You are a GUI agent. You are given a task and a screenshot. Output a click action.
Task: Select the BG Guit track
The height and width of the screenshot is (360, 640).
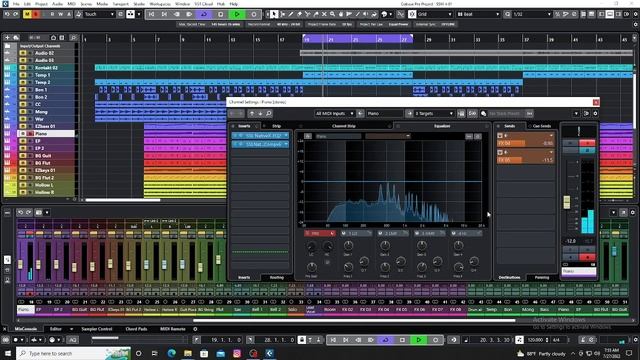(43, 156)
